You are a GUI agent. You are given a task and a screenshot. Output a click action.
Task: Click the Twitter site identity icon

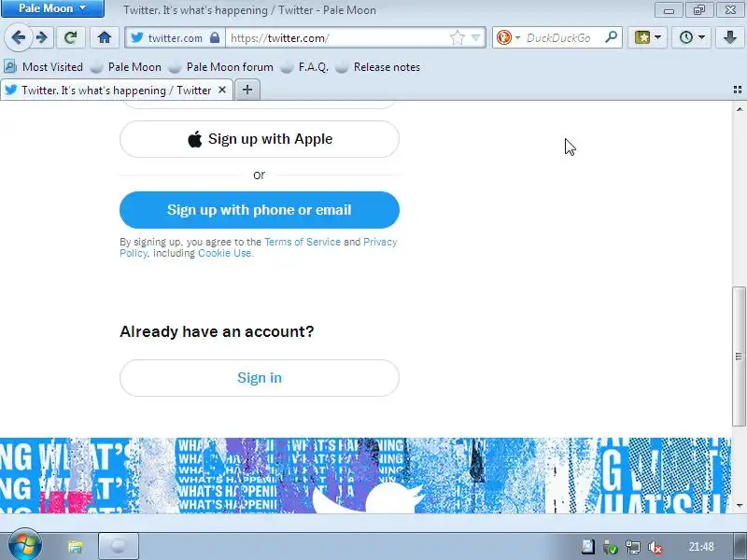pos(136,37)
